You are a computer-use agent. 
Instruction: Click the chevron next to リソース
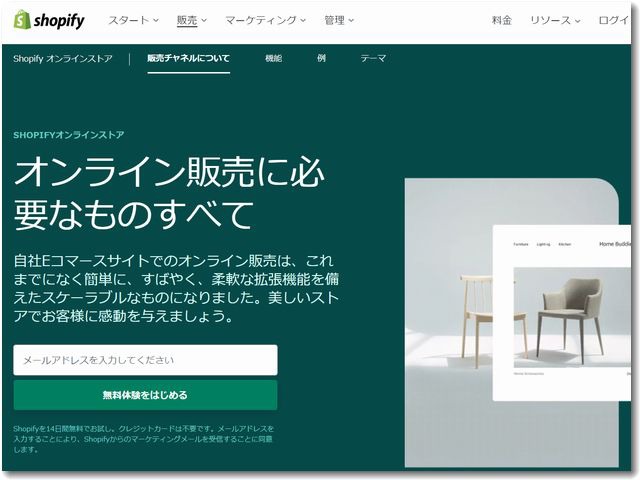pos(577,21)
